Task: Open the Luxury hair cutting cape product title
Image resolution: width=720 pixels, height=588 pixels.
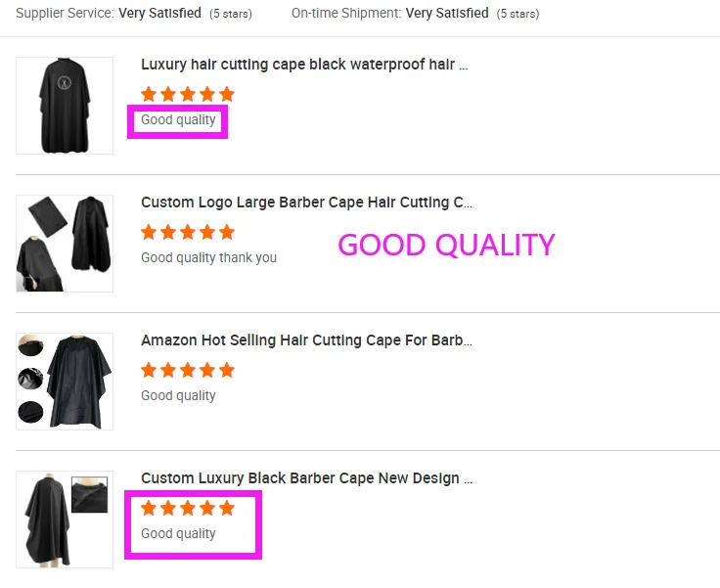Action: [304, 65]
